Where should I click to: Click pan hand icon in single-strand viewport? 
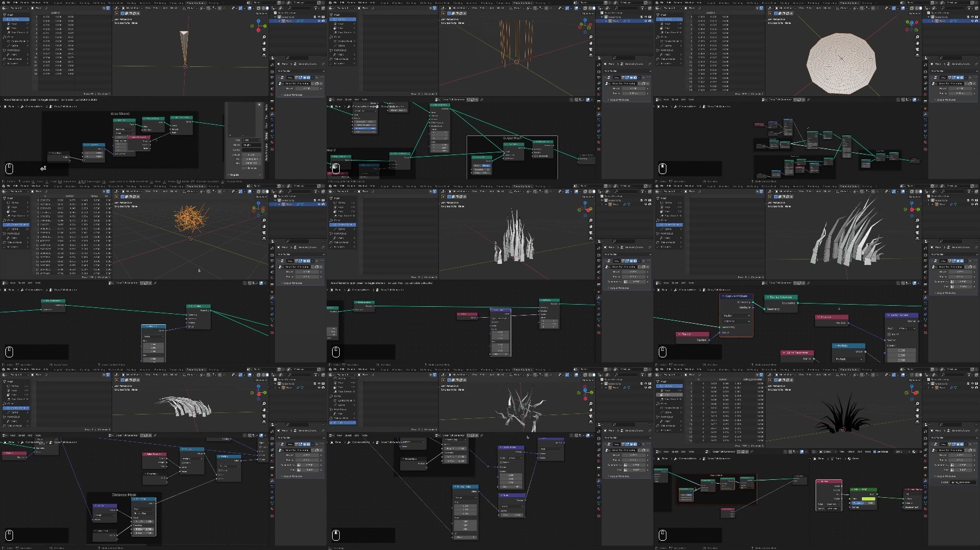[x=265, y=44]
